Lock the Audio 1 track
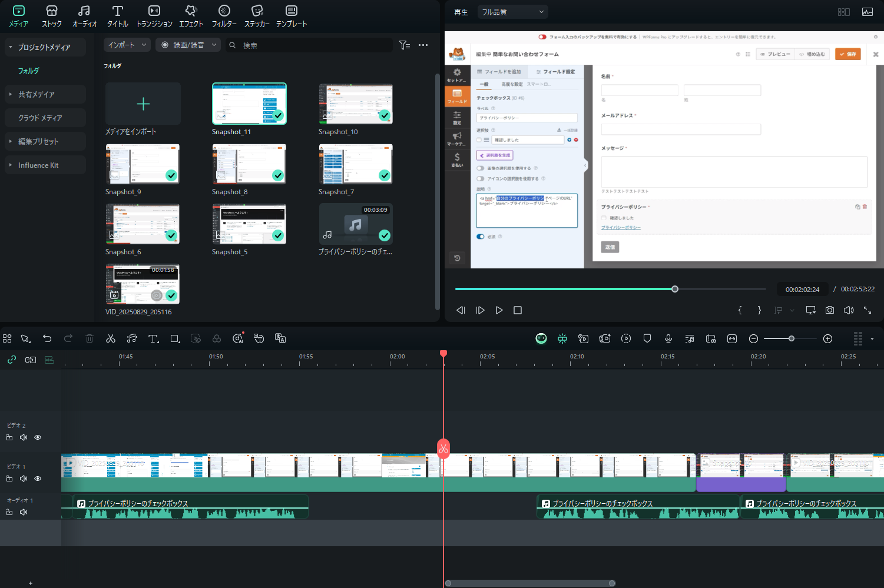Image resolution: width=884 pixels, height=588 pixels. coord(9,512)
